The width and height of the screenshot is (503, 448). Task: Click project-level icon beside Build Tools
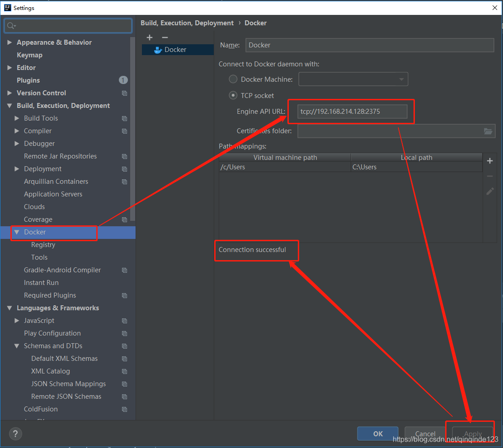[124, 119]
